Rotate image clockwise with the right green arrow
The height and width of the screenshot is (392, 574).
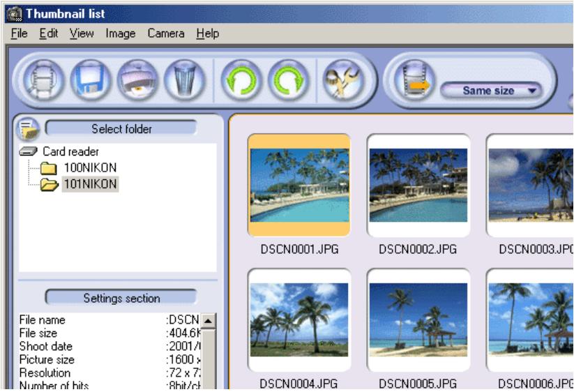point(288,80)
